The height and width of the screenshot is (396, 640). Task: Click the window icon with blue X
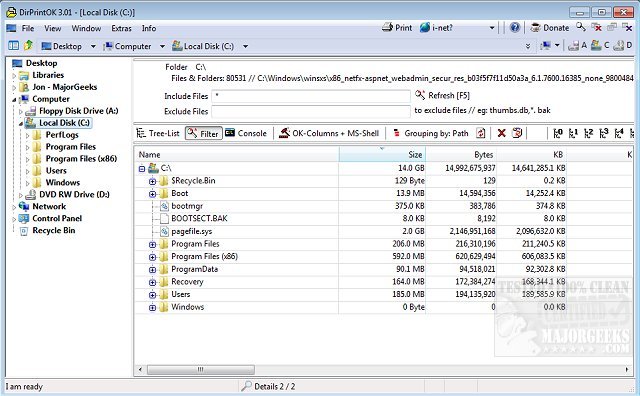point(627,27)
